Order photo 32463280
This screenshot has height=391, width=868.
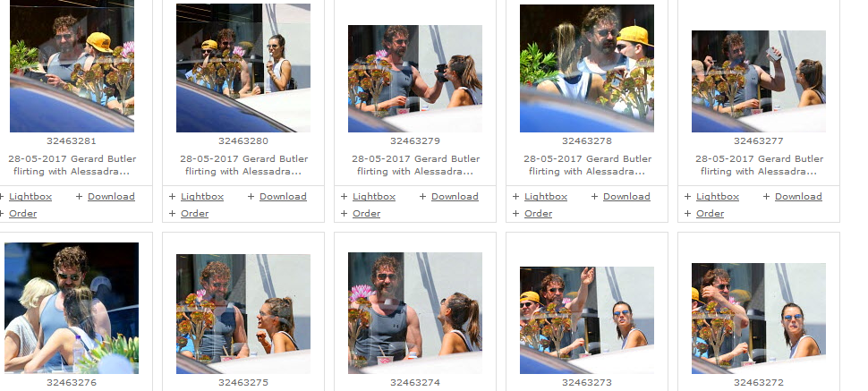(195, 214)
